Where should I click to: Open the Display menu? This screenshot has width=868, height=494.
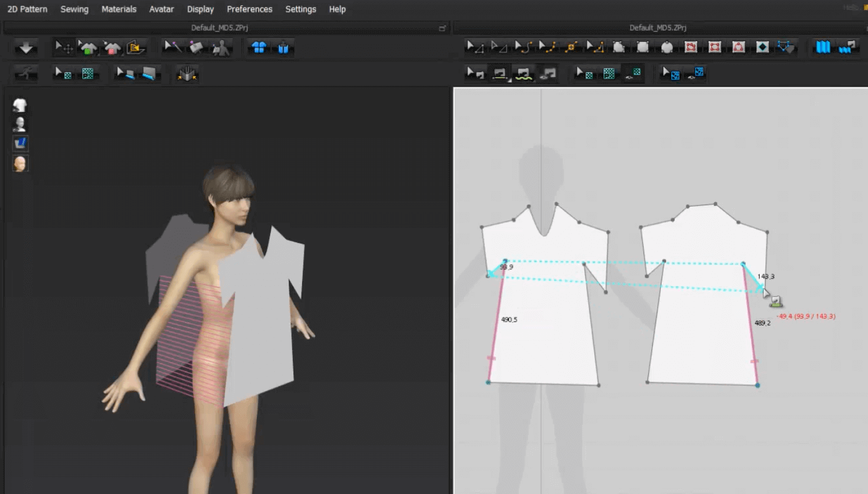tap(200, 9)
